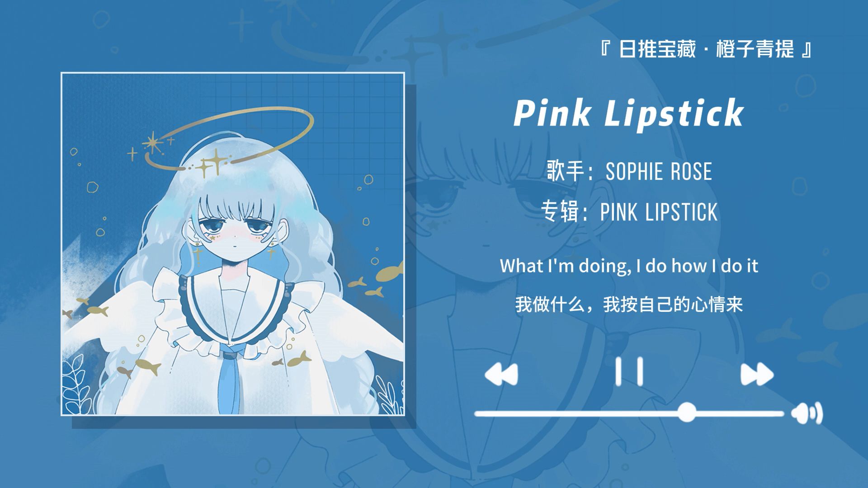Jump back to the start of progress bar
The image size is (868, 488).
[x=477, y=413]
